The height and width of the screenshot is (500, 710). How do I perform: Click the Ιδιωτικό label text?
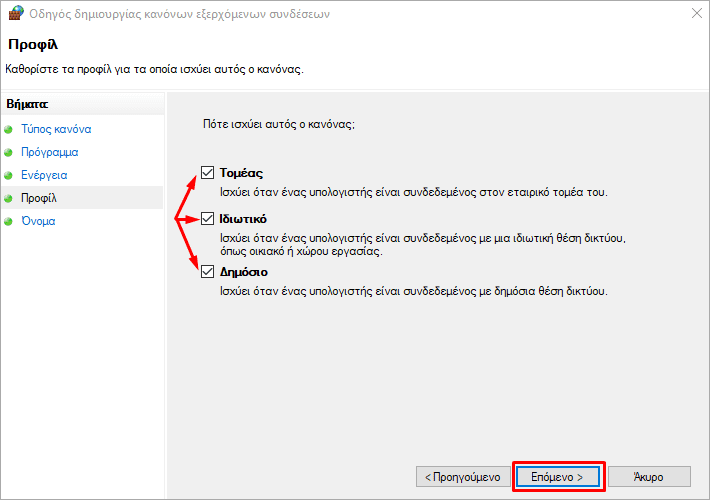pos(243,219)
